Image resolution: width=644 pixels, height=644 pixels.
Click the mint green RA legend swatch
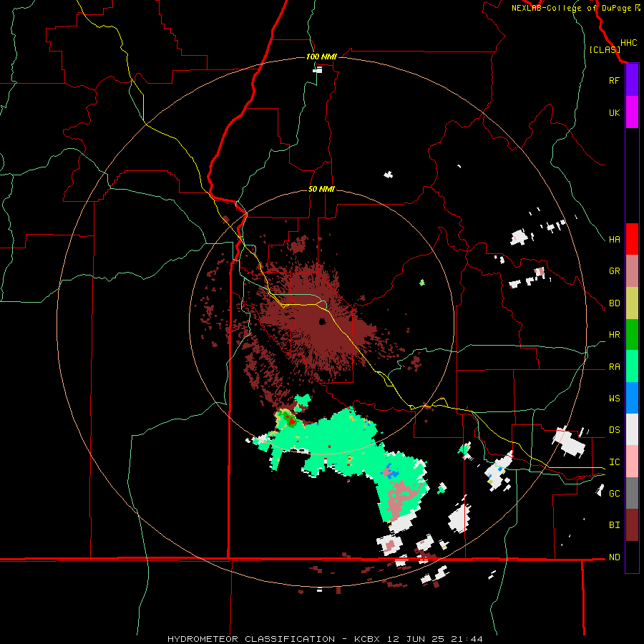coord(632,366)
